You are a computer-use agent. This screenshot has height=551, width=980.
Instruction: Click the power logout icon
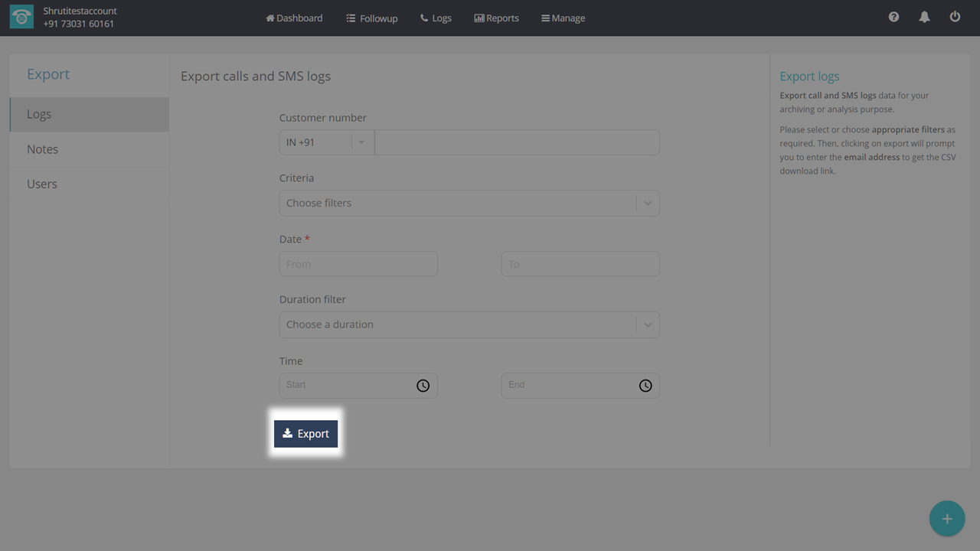(x=955, y=17)
